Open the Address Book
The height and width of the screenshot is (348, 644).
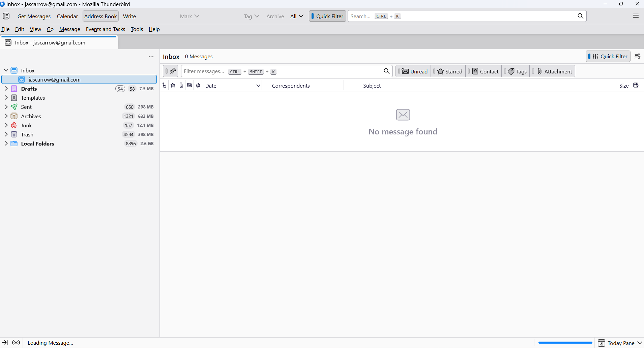(x=100, y=16)
